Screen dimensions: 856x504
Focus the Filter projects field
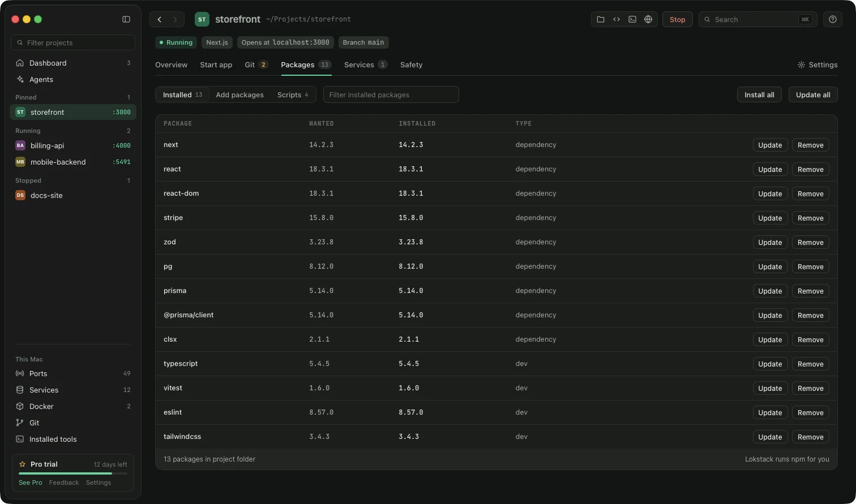pyautogui.click(x=73, y=42)
